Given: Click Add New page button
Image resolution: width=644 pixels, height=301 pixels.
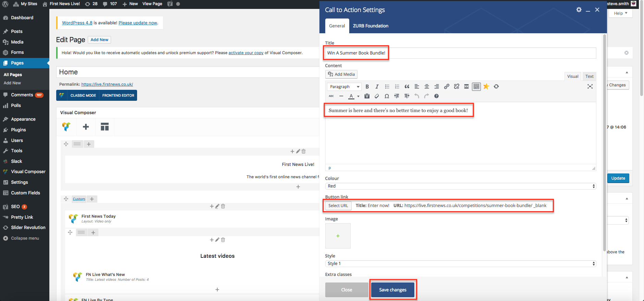Looking at the screenshot, I should [99, 40].
